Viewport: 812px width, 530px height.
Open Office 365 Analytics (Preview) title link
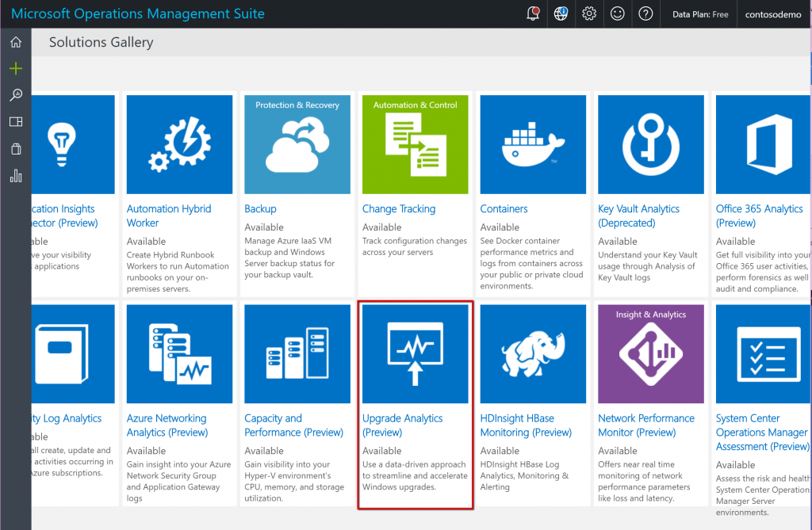coord(759,215)
